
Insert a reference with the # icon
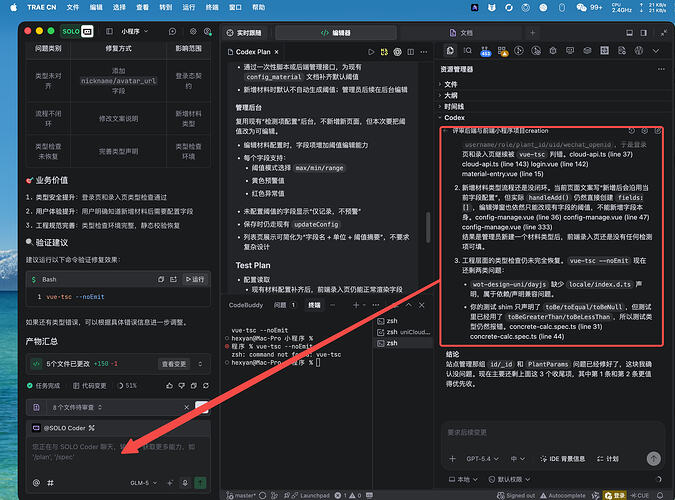coord(50,483)
